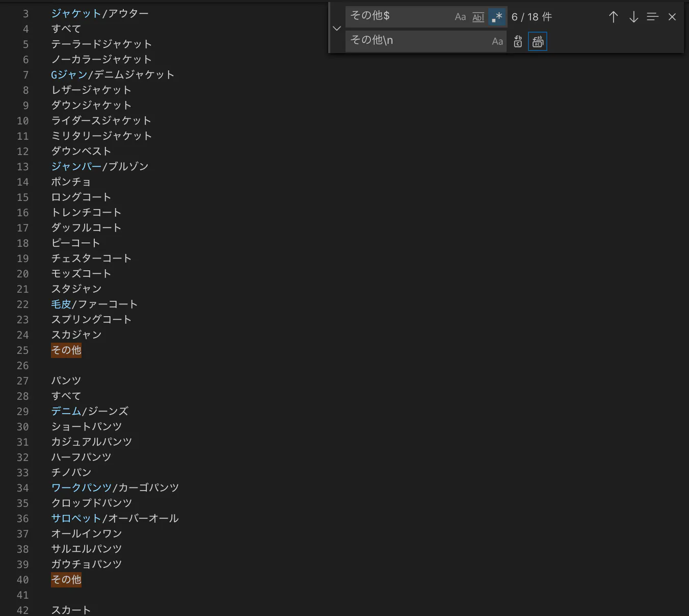Viewport: 689px width, 616px height.
Task: Toggle the regular expression search option
Action: point(496,17)
